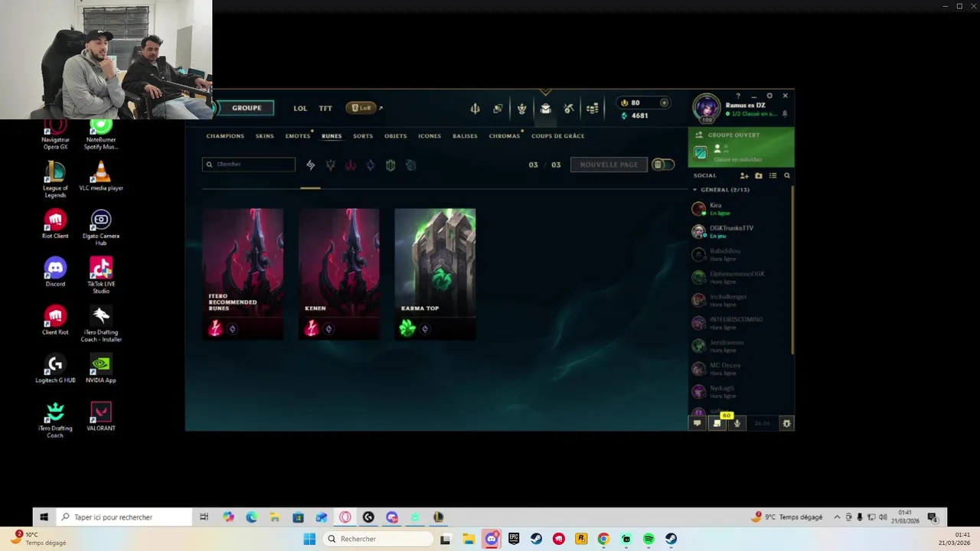Select offline friend MC Decoy
The image size is (980, 551).
[x=740, y=369]
